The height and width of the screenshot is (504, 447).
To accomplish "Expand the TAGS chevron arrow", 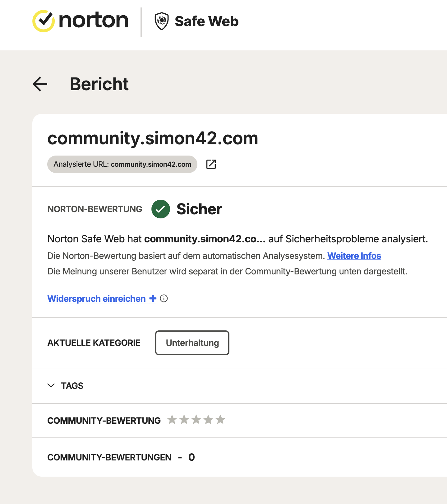I will (x=51, y=385).
